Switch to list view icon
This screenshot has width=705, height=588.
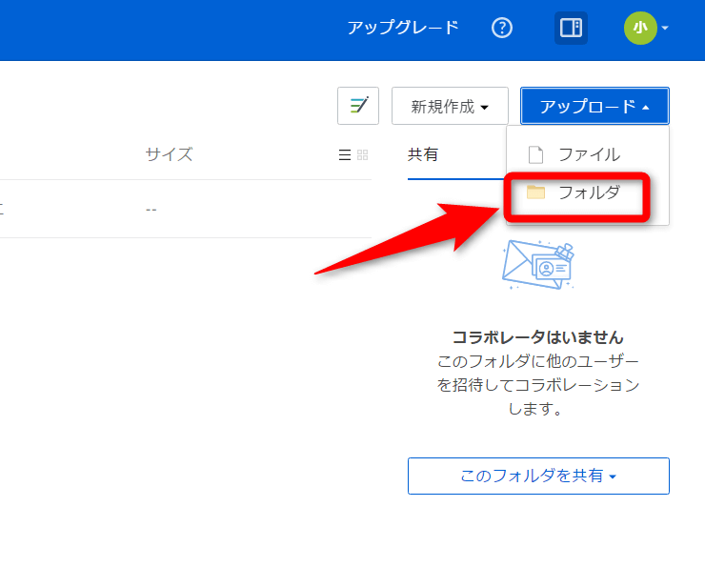(345, 154)
